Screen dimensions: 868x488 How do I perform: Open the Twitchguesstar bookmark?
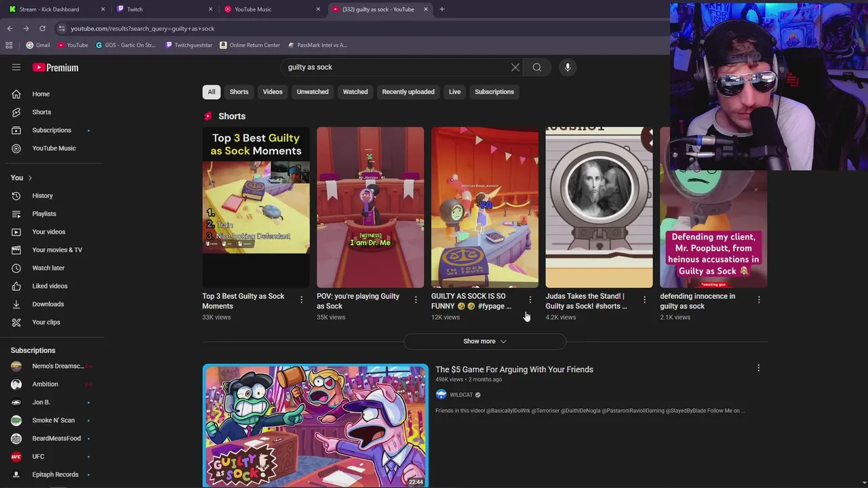189,45
